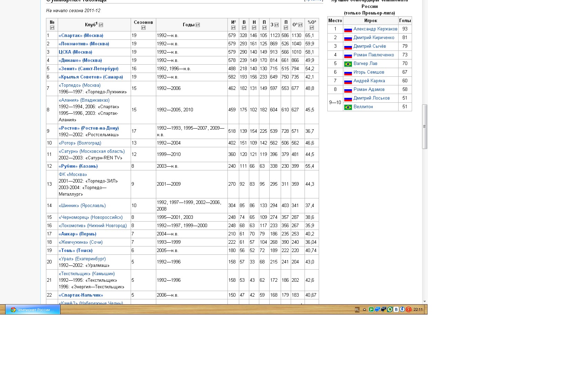Open «Крылья Советов» (Самара) link
The image size is (588, 392).
tap(91, 77)
